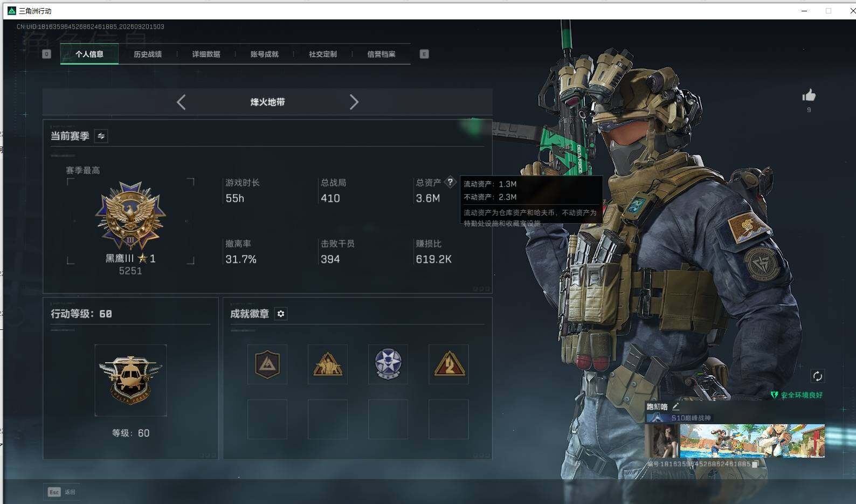
Task: Toggle the 当前赛季 swap icon
Action: coord(101,136)
